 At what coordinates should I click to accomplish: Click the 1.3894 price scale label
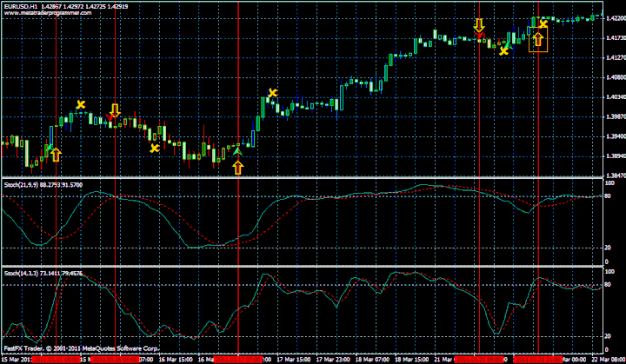pos(616,156)
